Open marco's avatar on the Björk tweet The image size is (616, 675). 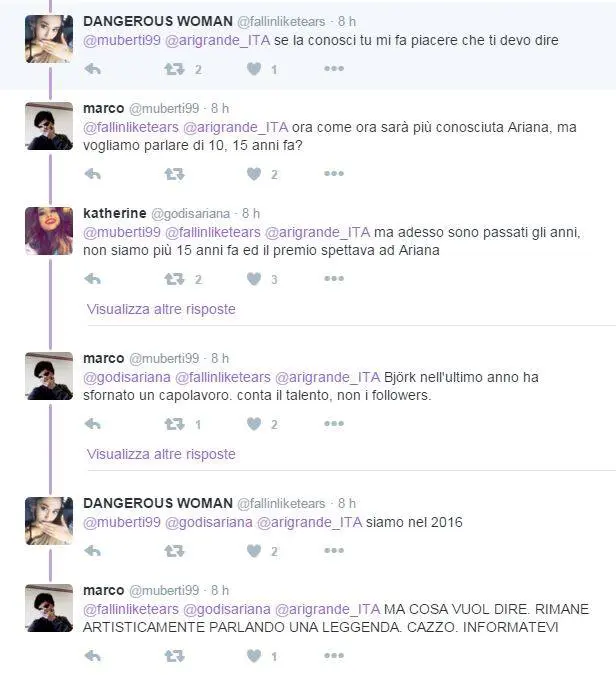coord(49,376)
